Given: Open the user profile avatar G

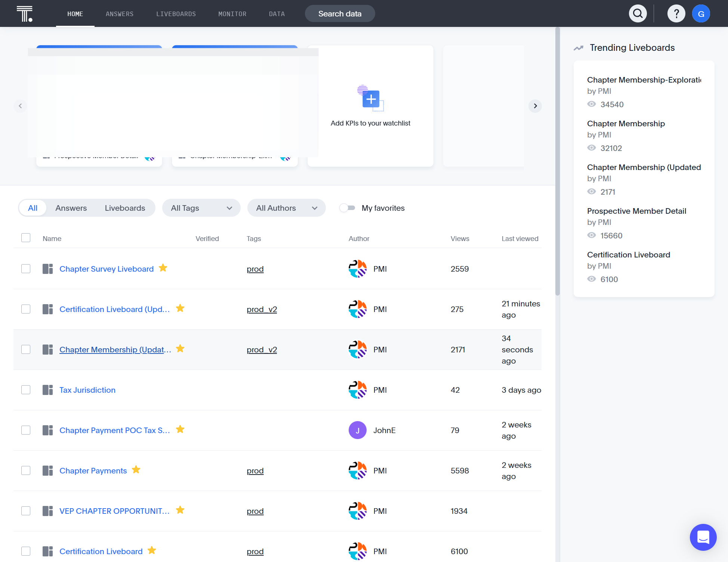Looking at the screenshot, I should 701,14.
